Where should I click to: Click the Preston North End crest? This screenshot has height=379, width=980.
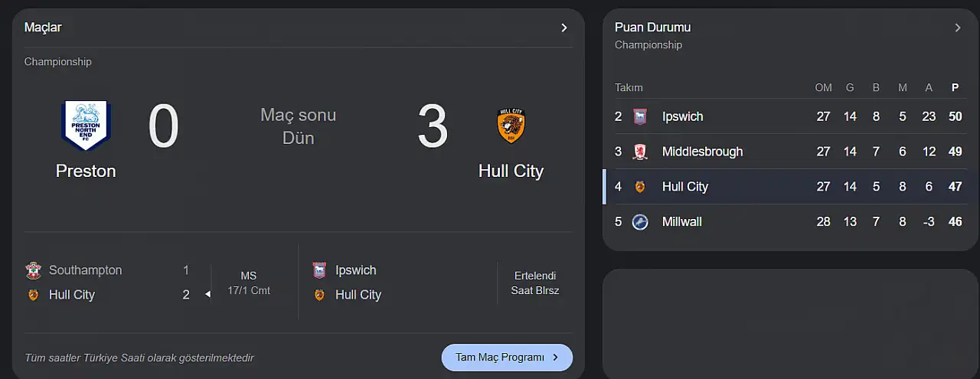click(86, 126)
